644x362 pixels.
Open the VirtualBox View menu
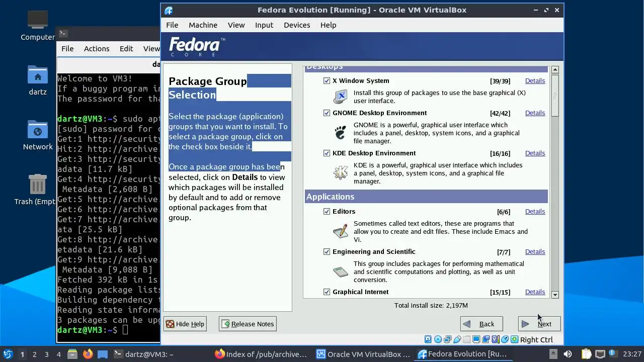pos(236,25)
